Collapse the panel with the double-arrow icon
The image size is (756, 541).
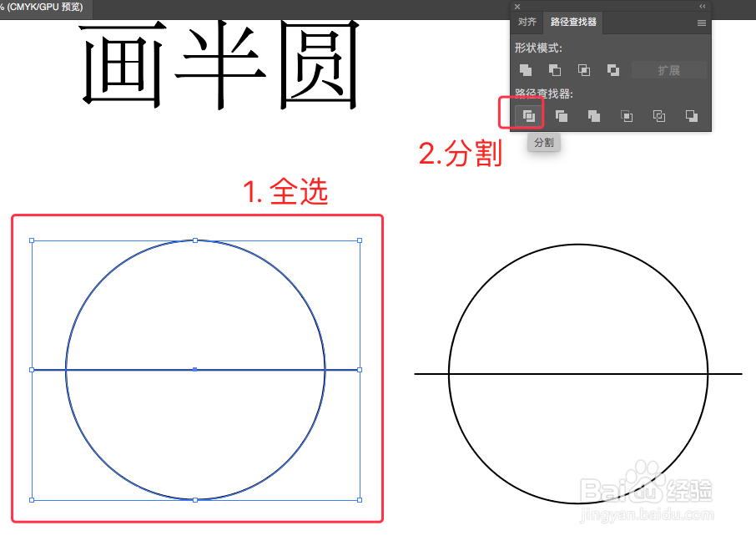pos(703,7)
